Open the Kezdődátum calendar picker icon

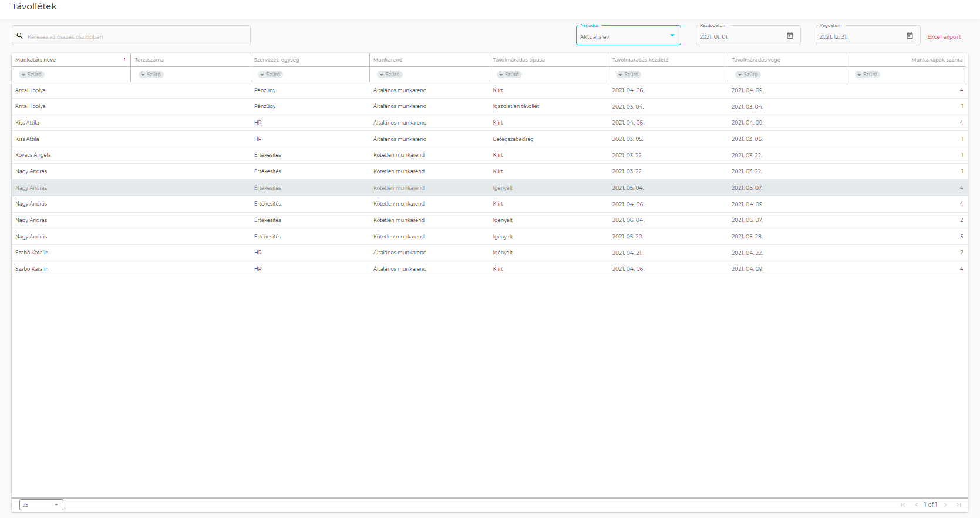790,36
